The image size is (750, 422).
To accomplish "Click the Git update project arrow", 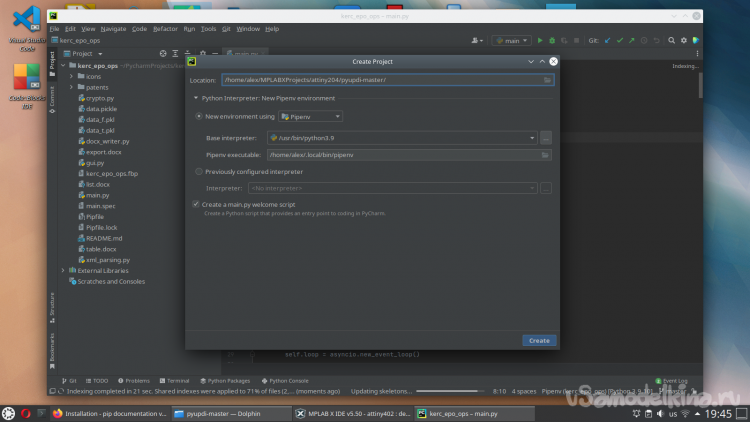I will point(607,41).
